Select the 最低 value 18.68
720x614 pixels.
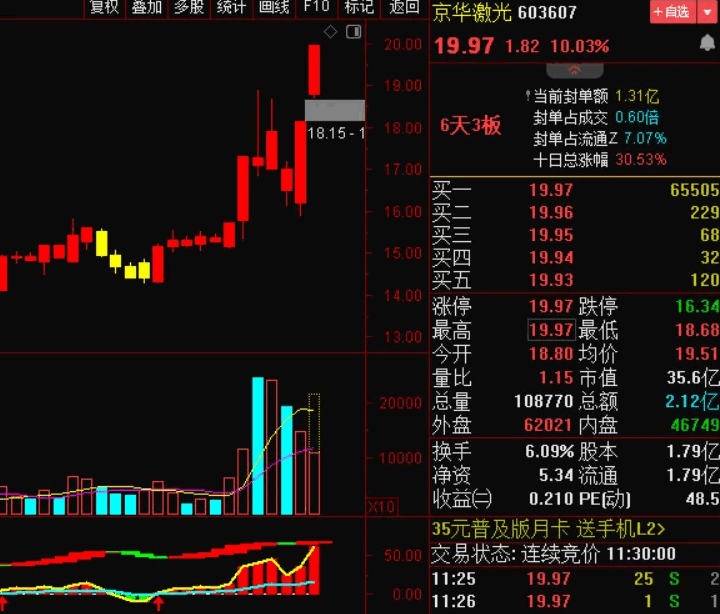tap(697, 330)
